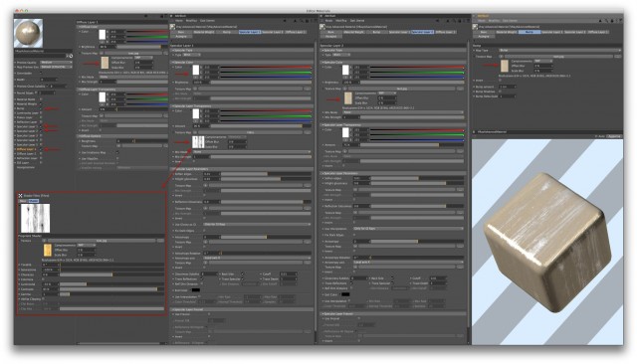This screenshot has width=637, height=364.
Task: Select Specular Layer 2 tab in Specular Layer 2 panel
Action: (x=422, y=32)
